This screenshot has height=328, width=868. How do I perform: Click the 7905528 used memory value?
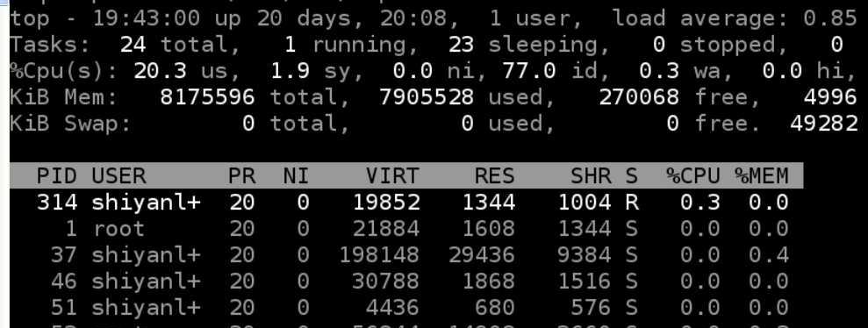pyautogui.click(x=427, y=97)
